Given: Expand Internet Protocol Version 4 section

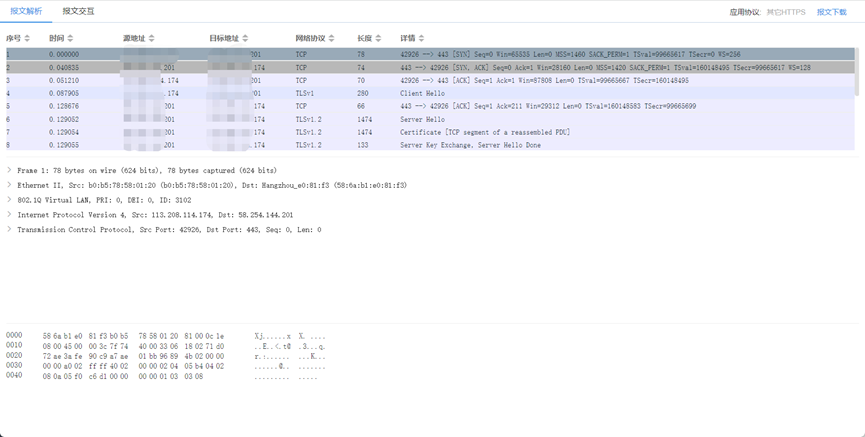Looking at the screenshot, I should click(10, 214).
